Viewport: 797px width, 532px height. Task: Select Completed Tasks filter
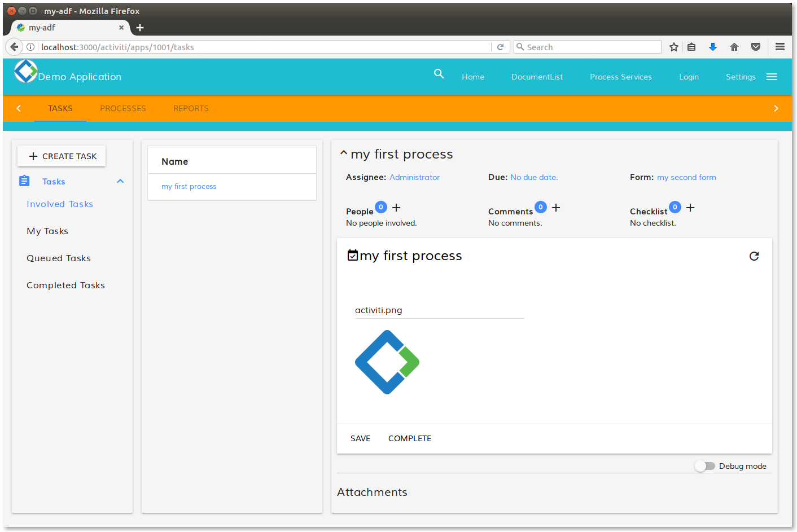[x=65, y=285]
